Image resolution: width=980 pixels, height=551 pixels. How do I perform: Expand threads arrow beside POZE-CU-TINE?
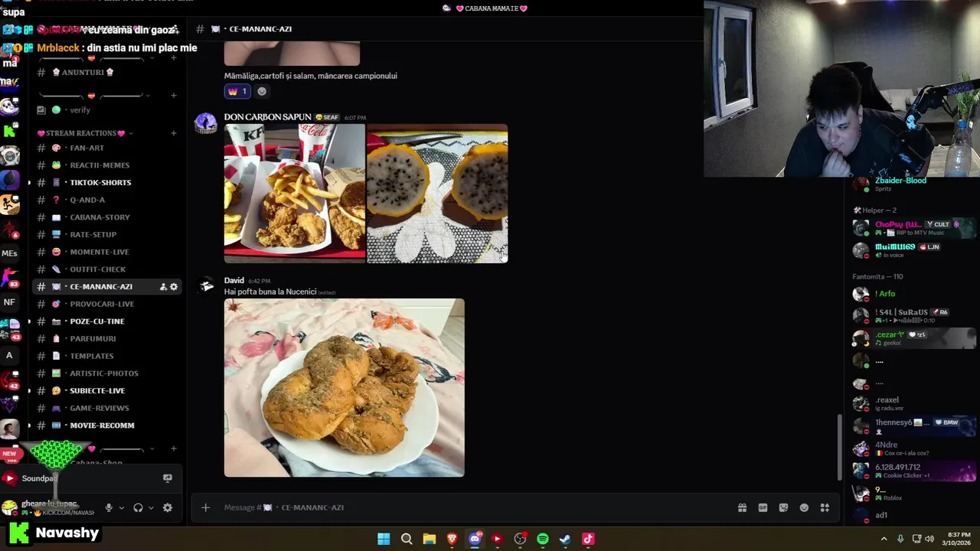29,321
